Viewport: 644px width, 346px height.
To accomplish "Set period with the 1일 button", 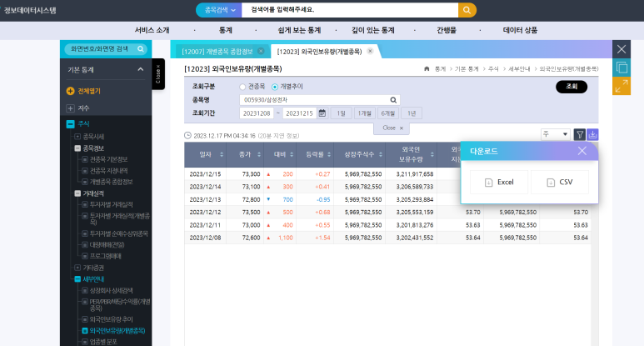I will pyautogui.click(x=341, y=113).
